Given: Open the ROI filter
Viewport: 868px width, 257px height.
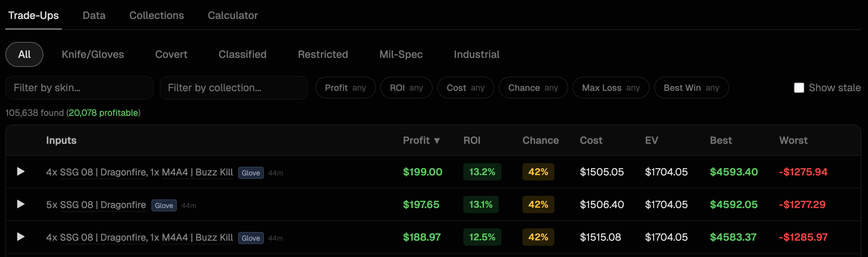Looking at the screenshot, I should click(x=406, y=88).
